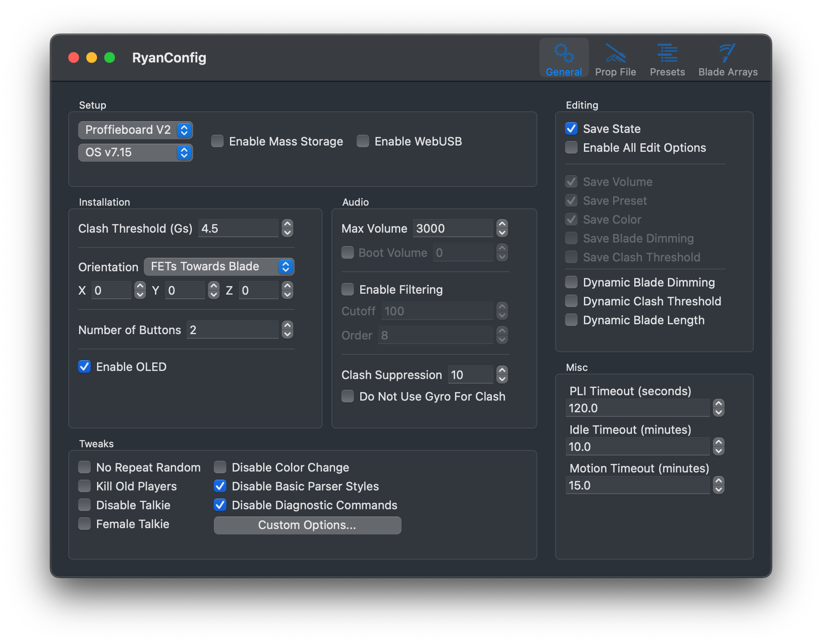Toggle Do Not Use Gyro For Clash
The width and height of the screenshot is (822, 644).
click(347, 396)
